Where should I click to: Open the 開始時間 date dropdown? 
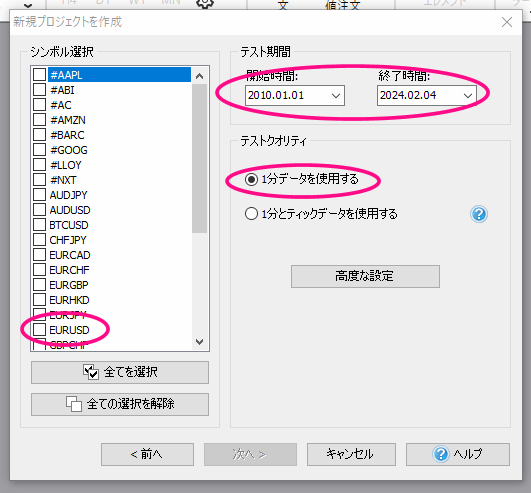(x=336, y=95)
